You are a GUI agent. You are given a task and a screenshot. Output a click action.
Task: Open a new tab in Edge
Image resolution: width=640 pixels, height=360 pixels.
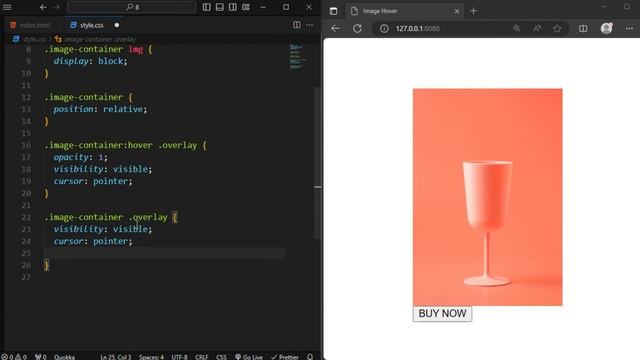click(x=473, y=11)
